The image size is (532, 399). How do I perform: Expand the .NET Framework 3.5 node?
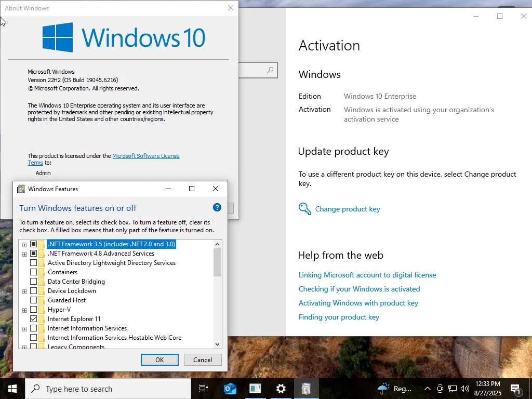click(24, 245)
